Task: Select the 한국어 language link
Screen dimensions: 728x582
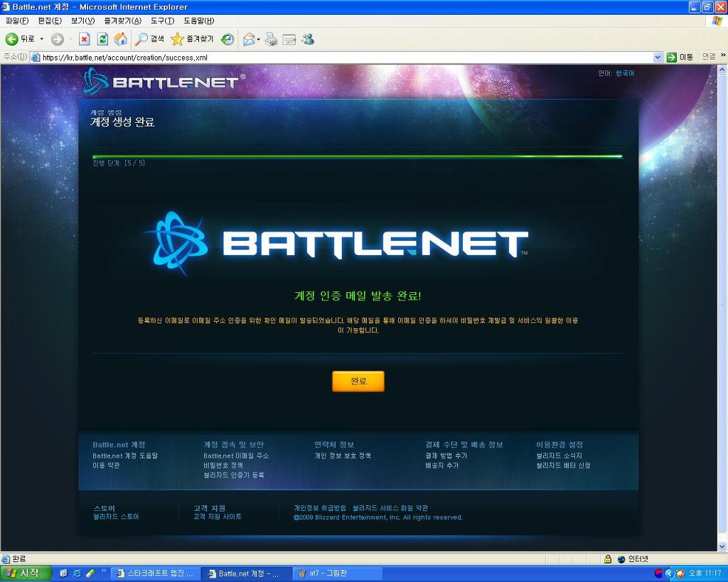Action: (624, 73)
